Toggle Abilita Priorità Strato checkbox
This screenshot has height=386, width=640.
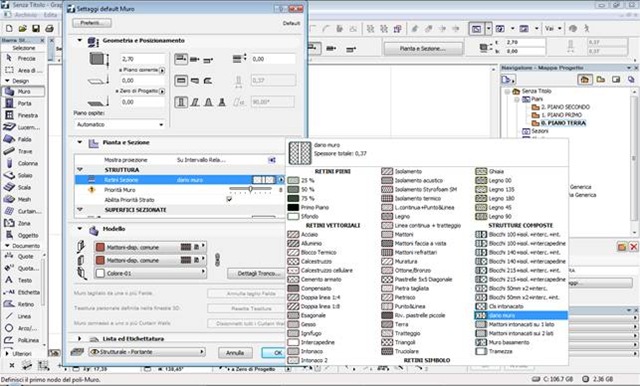229,199
